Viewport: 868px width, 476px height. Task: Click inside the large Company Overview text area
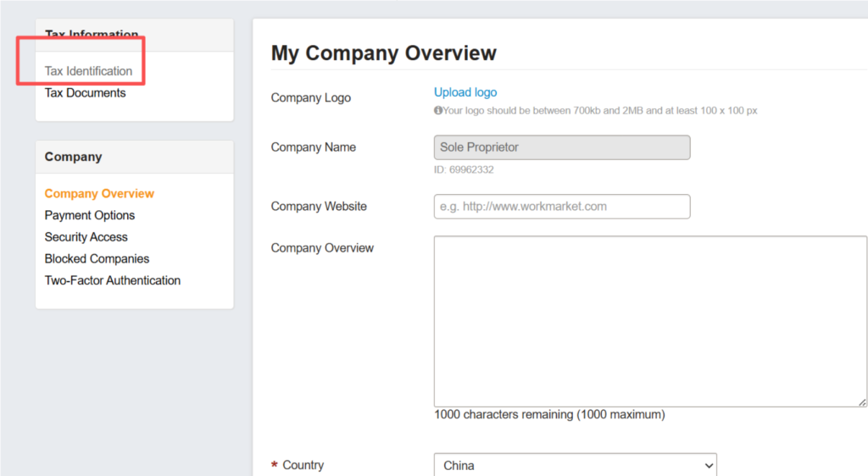[649, 322]
